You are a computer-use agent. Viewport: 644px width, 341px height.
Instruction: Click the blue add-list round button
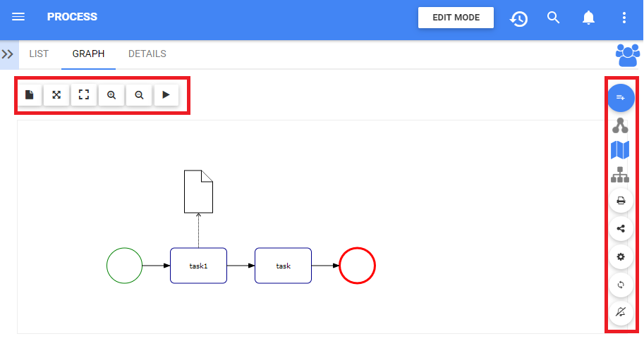pyautogui.click(x=621, y=98)
